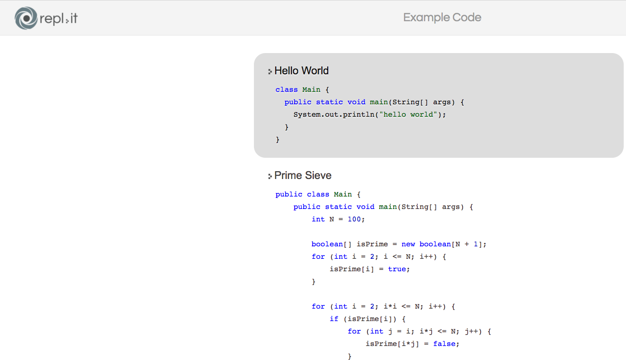The height and width of the screenshot is (364, 626).
Task: Click the isPrime[i*j] = false statement
Action: 412,343
